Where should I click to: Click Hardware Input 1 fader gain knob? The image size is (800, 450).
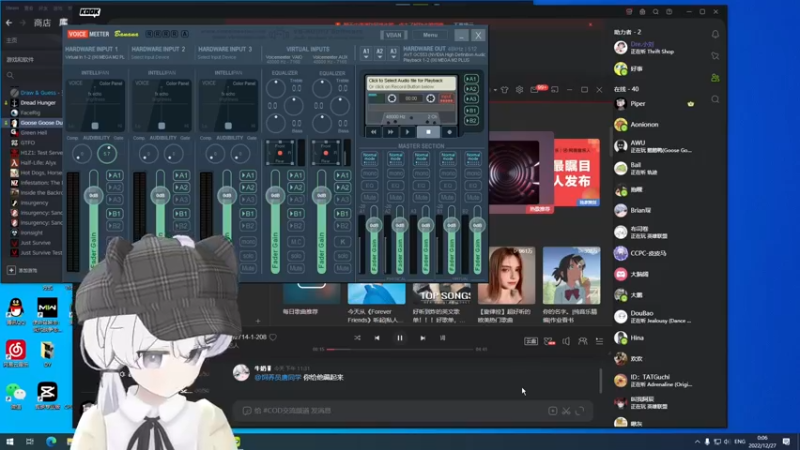coord(94,195)
